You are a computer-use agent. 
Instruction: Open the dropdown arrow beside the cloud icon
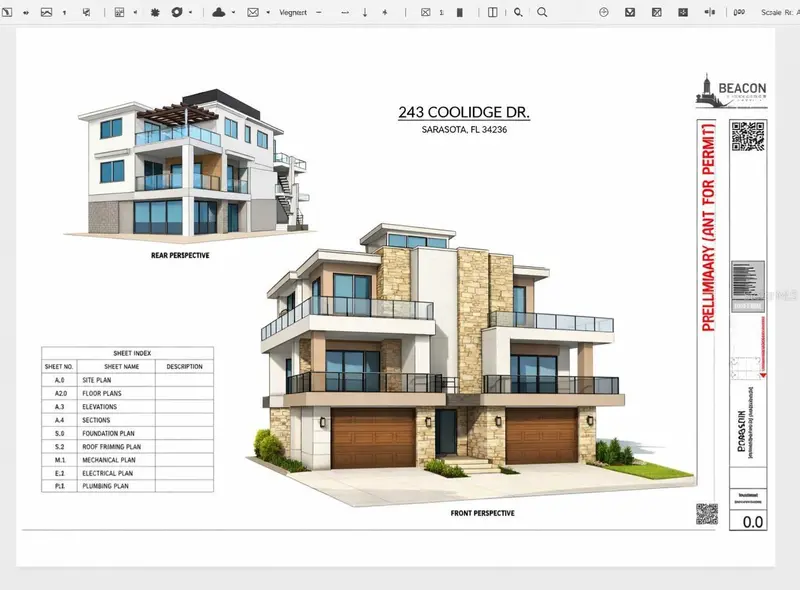click(234, 12)
